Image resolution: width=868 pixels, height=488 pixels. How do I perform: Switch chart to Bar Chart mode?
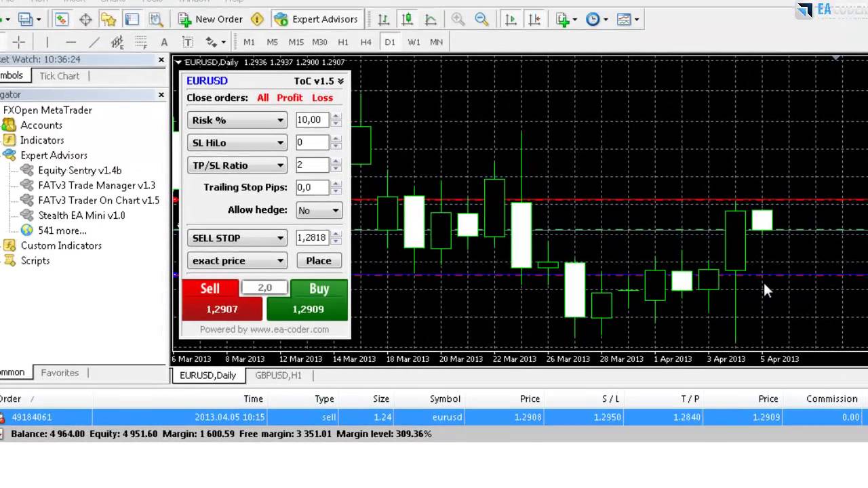[x=384, y=20]
